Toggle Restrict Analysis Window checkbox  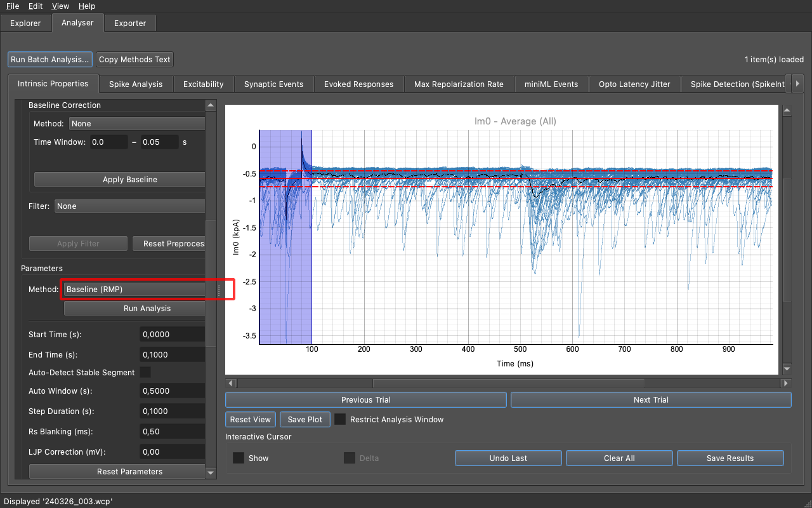341,420
